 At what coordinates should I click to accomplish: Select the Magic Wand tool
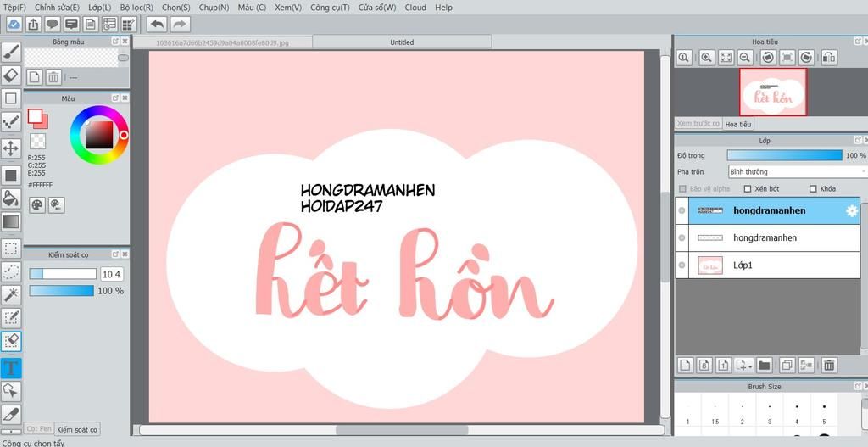point(10,294)
